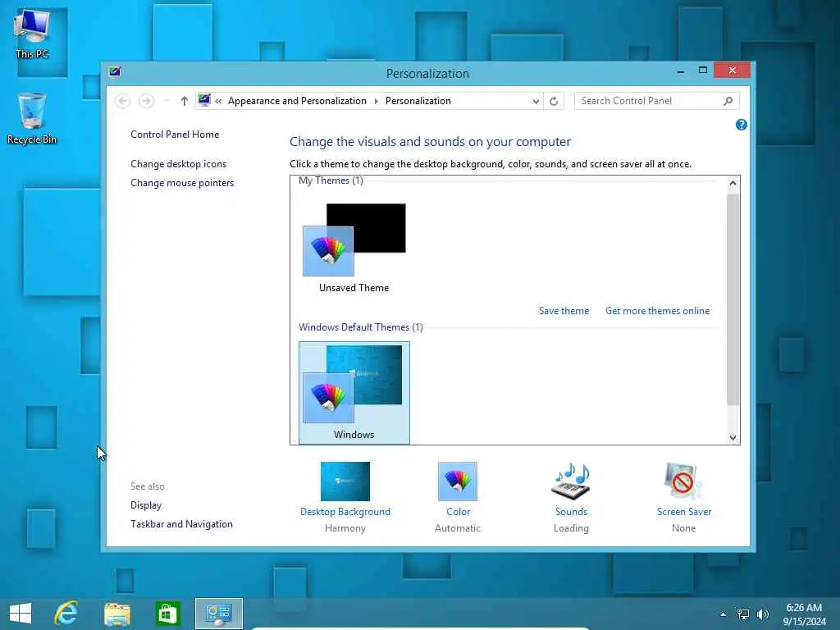840x630 pixels.
Task: Open Change mouse pointers link
Action: click(x=182, y=183)
